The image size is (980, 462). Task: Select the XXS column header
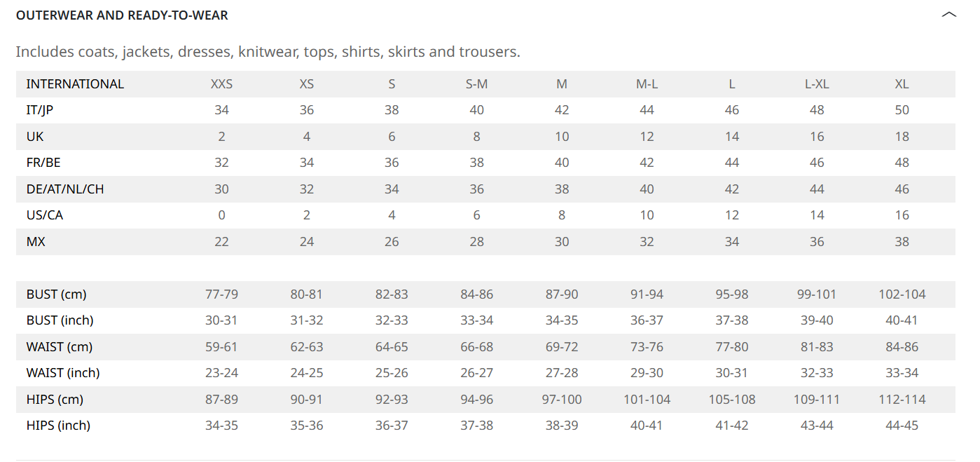click(221, 84)
